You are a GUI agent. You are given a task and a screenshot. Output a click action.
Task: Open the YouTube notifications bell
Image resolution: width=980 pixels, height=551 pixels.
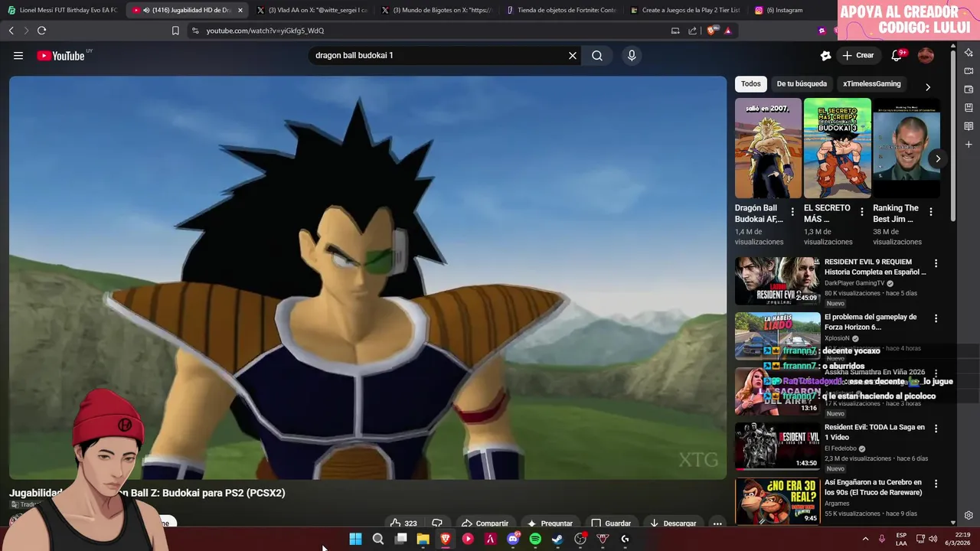pos(897,55)
